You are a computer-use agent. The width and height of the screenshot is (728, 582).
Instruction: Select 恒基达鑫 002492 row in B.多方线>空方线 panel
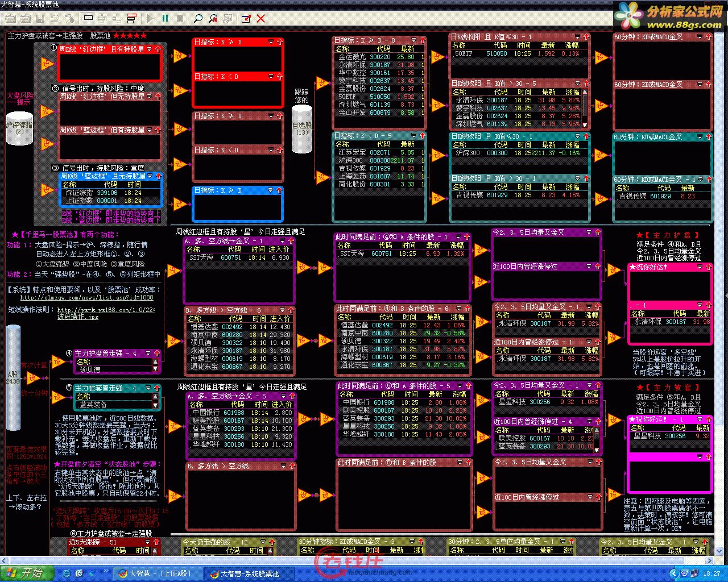pyautogui.click(x=240, y=327)
